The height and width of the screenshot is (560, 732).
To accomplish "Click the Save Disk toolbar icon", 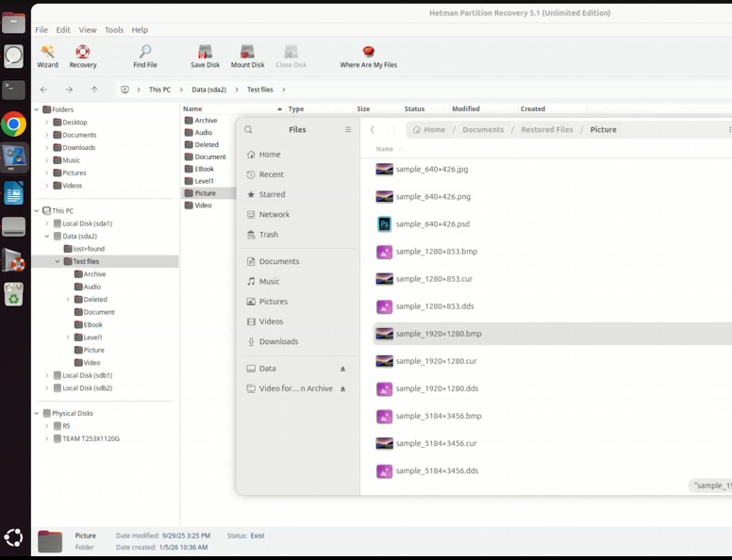I will (205, 57).
